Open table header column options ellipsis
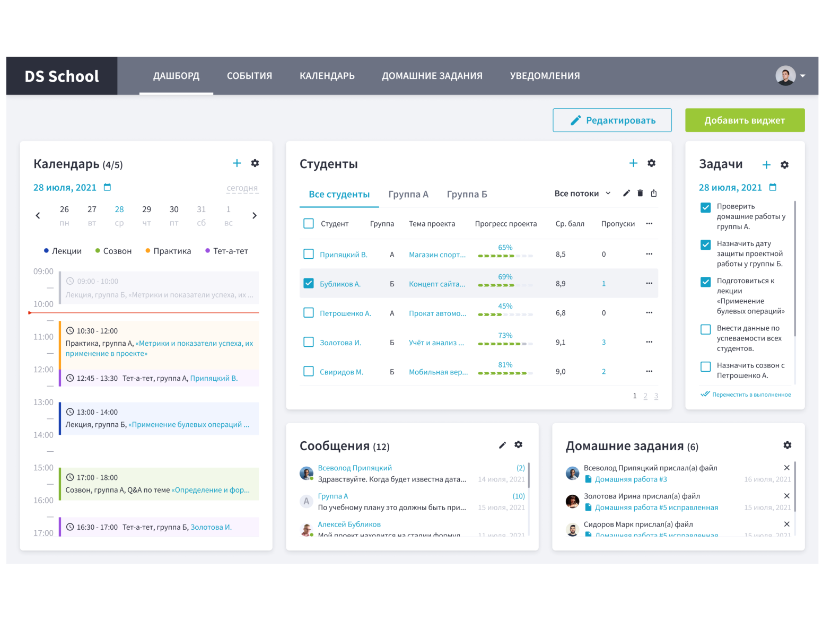Viewport: 840px width, 630px height. click(649, 224)
